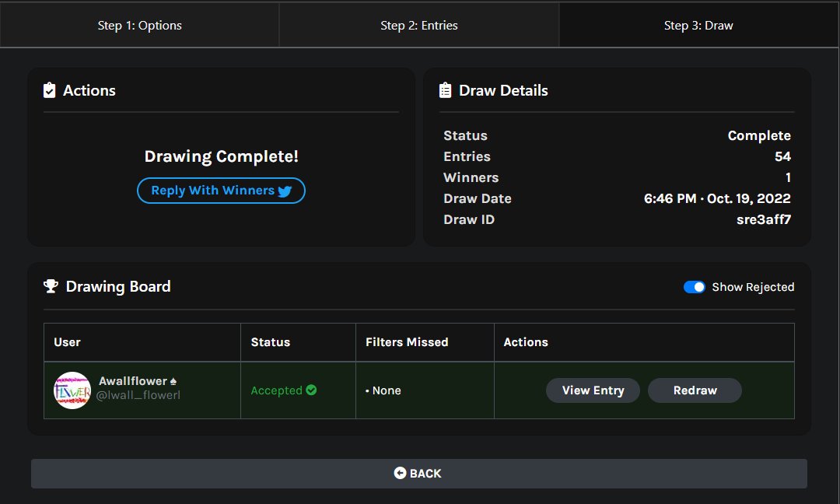Click the Accepted status text

[276, 390]
